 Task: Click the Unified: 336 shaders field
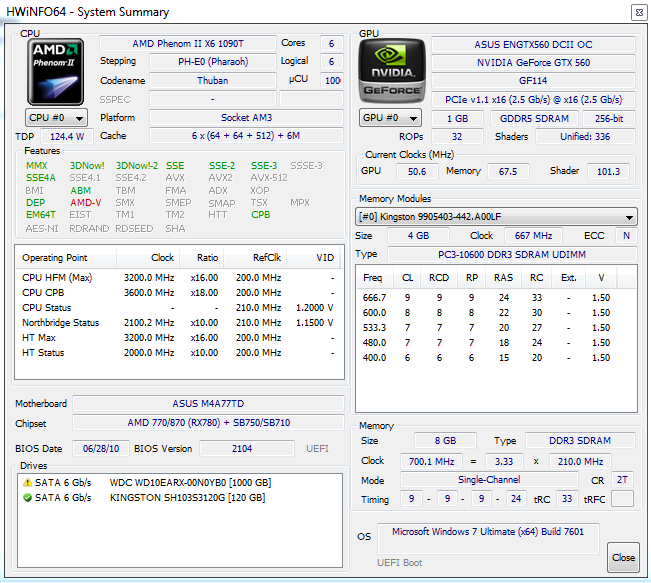tap(585, 137)
